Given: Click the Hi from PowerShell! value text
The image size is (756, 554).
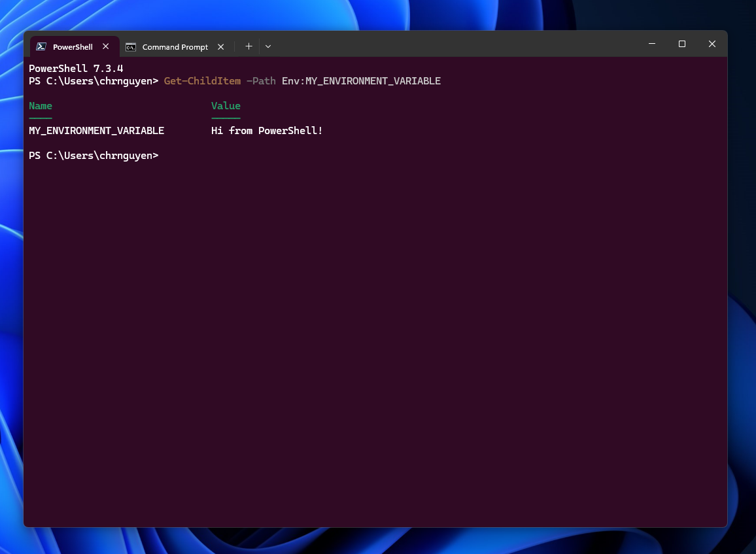Looking at the screenshot, I should click(266, 130).
